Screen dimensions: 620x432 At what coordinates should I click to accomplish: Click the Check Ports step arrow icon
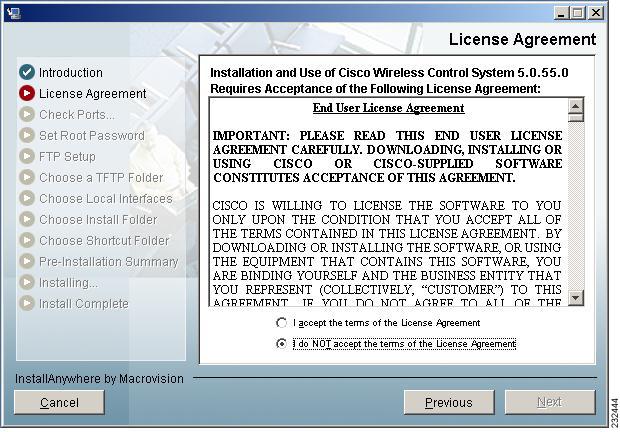point(27,114)
